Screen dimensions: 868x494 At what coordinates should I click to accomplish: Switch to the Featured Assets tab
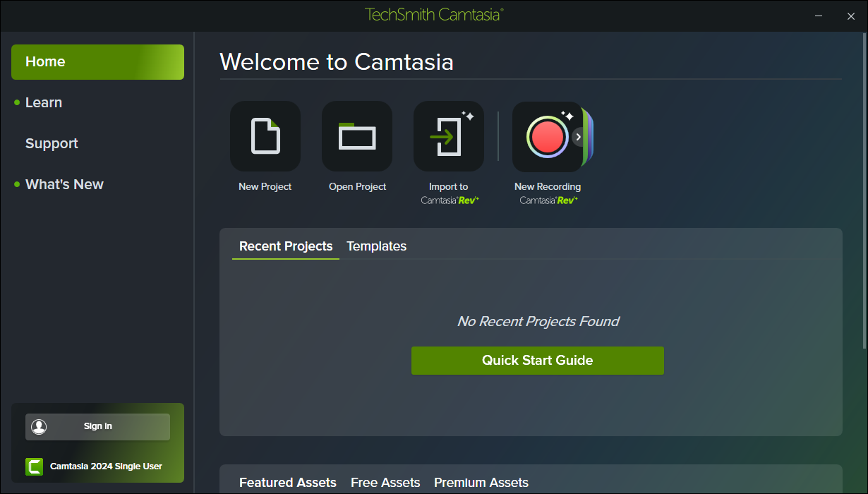click(288, 483)
